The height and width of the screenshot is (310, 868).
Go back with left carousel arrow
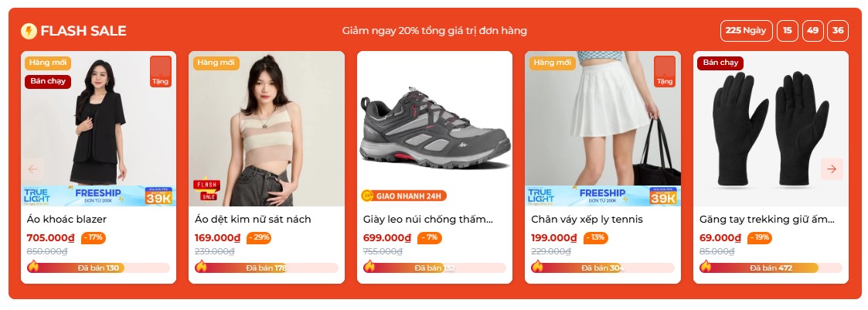click(32, 169)
